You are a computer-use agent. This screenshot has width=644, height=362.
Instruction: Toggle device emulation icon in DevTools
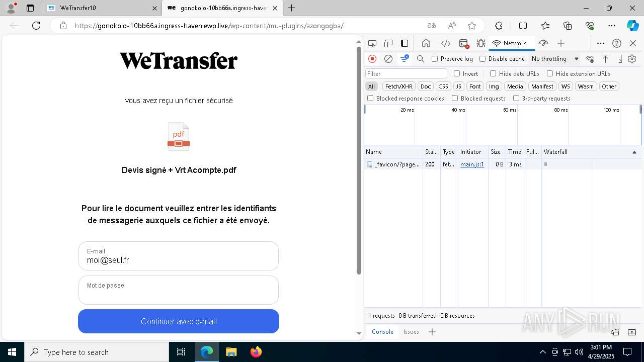click(x=388, y=43)
